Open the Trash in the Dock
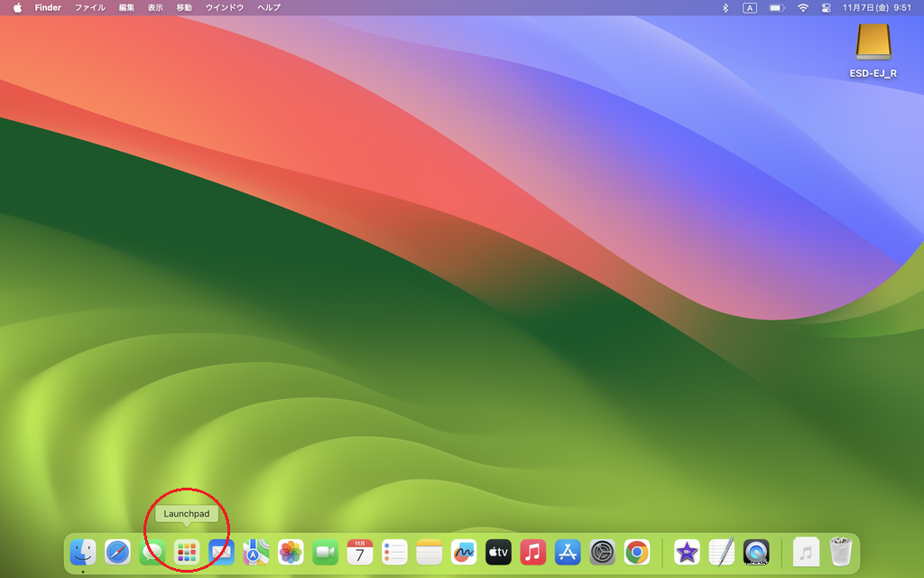 [x=841, y=551]
